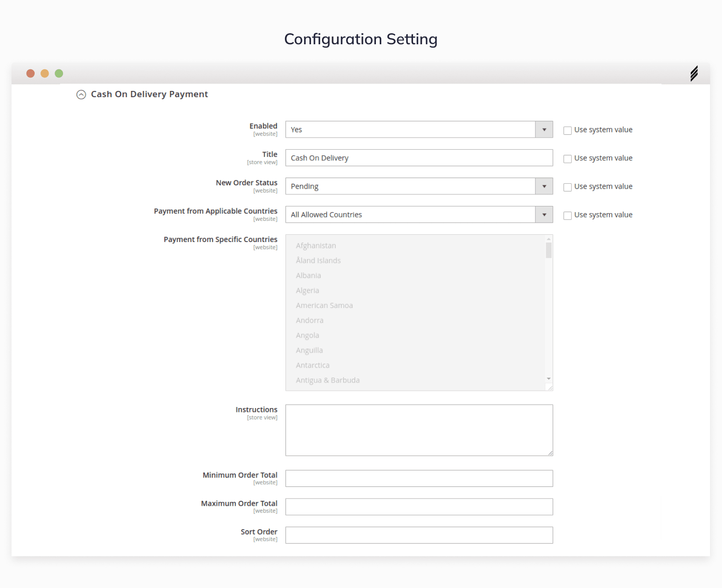Image resolution: width=722 pixels, height=588 pixels.
Task: Open Payment from Applicable Countries dropdown
Action: pyautogui.click(x=419, y=215)
